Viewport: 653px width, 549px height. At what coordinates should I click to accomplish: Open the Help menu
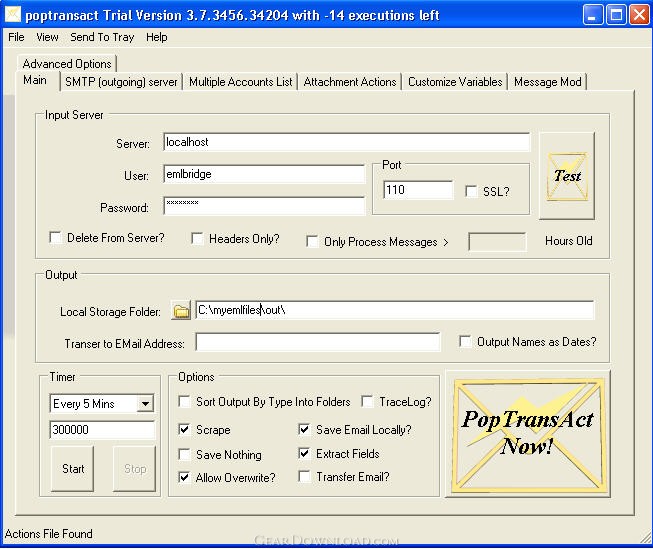[157, 37]
